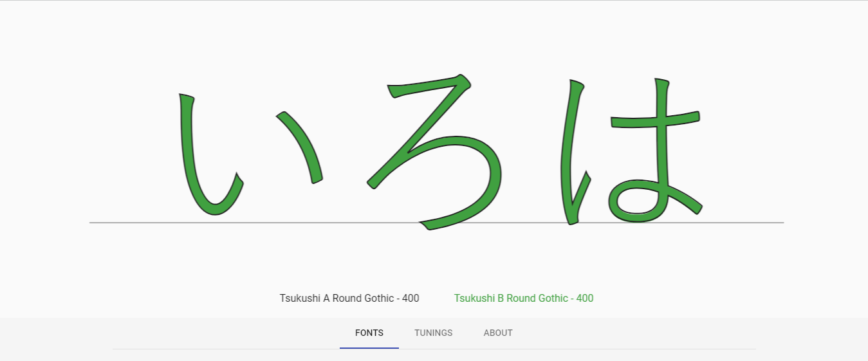Click the short right stroke of い

pos(301,145)
